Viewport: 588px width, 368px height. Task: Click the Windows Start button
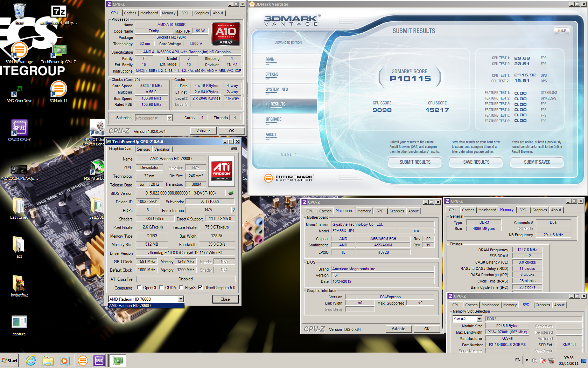coord(10,361)
